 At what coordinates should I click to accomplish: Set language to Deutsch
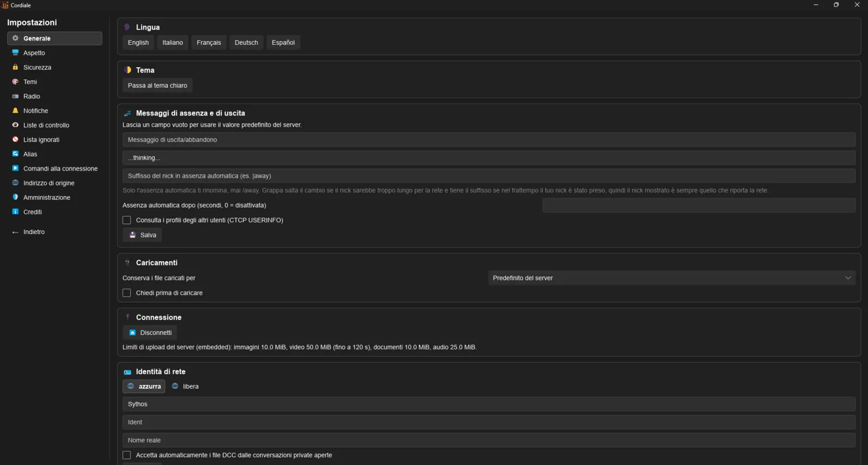click(246, 42)
